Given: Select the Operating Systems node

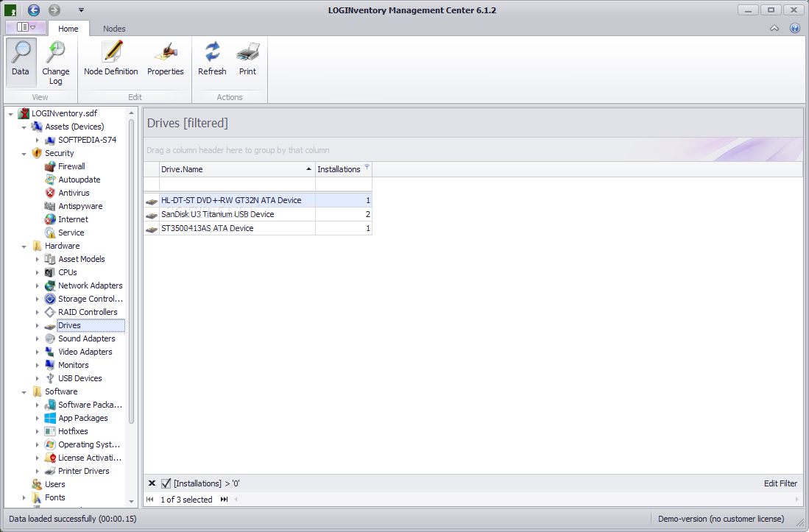Looking at the screenshot, I should [89, 444].
